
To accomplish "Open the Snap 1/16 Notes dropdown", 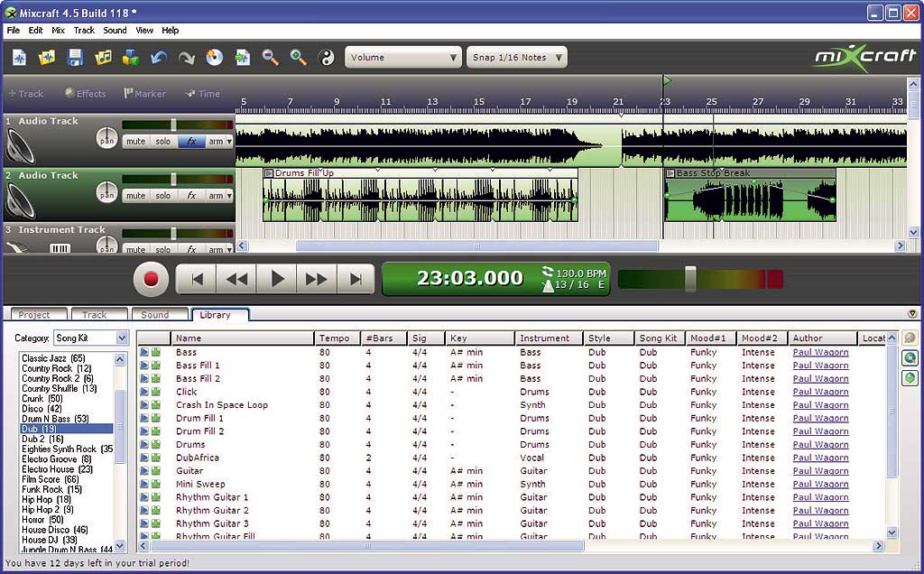I will 516,57.
